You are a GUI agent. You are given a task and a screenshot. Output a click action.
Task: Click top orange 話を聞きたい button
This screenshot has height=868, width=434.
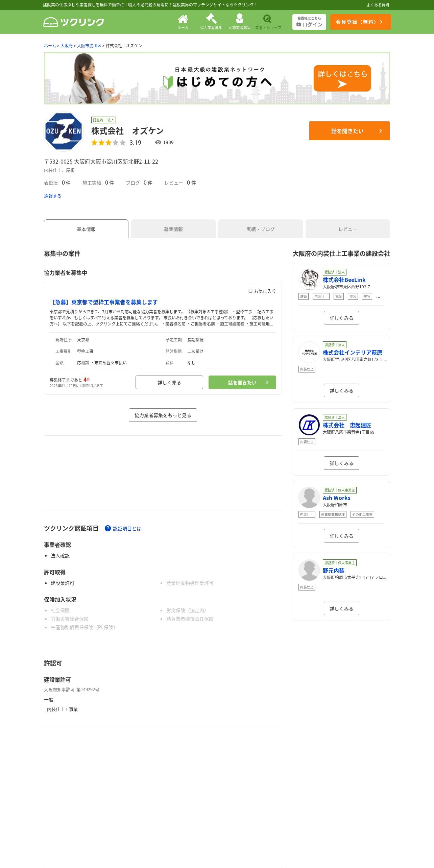pos(349,131)
